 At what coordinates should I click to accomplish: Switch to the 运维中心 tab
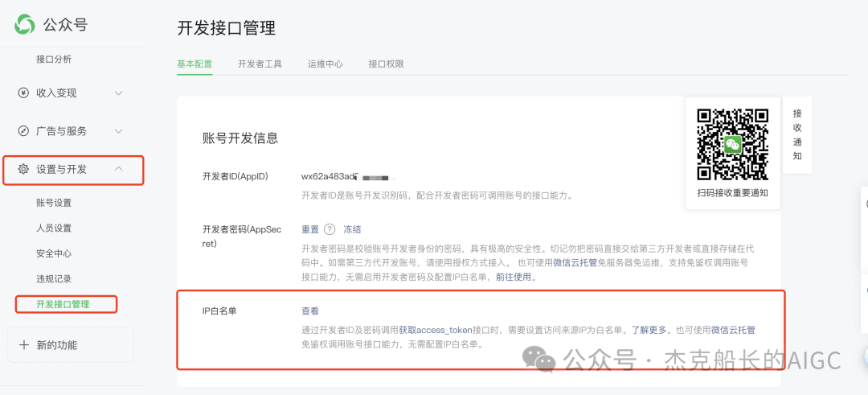(x=325, y=64)
